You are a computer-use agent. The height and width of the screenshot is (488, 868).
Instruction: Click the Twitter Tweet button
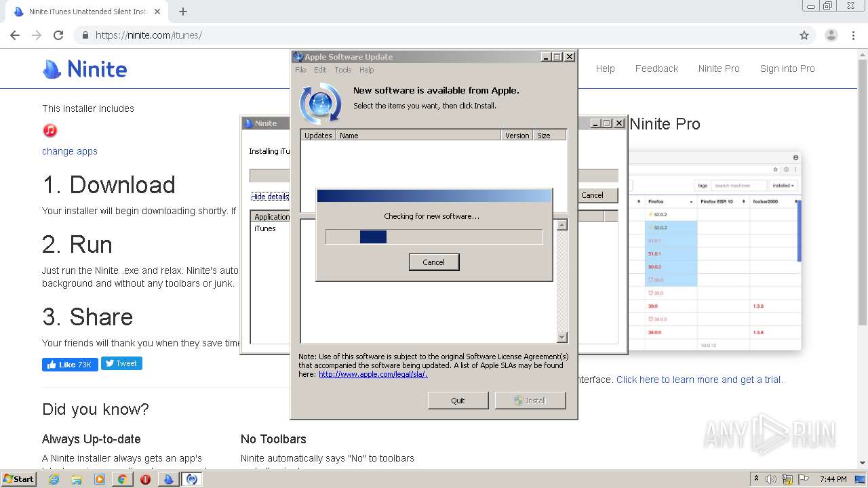click(x=121, y=363)
